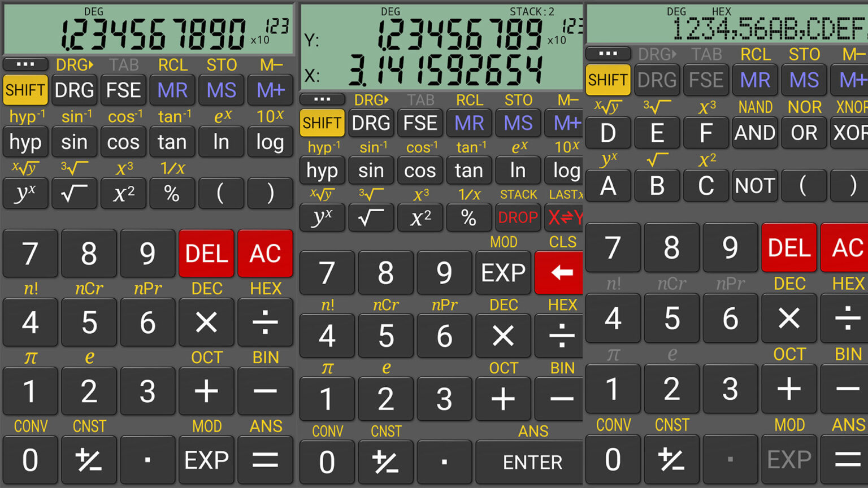Open the DRG angle mode selector

[74, 90]
